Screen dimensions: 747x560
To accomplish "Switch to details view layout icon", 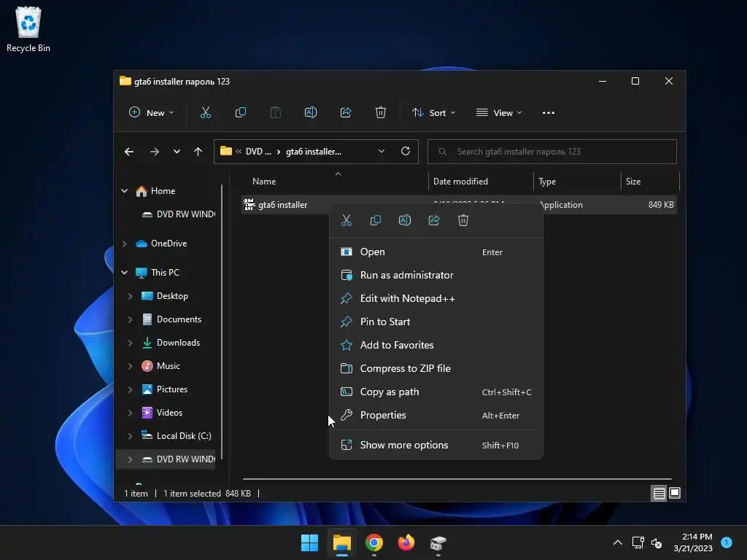I will point(659,494).
